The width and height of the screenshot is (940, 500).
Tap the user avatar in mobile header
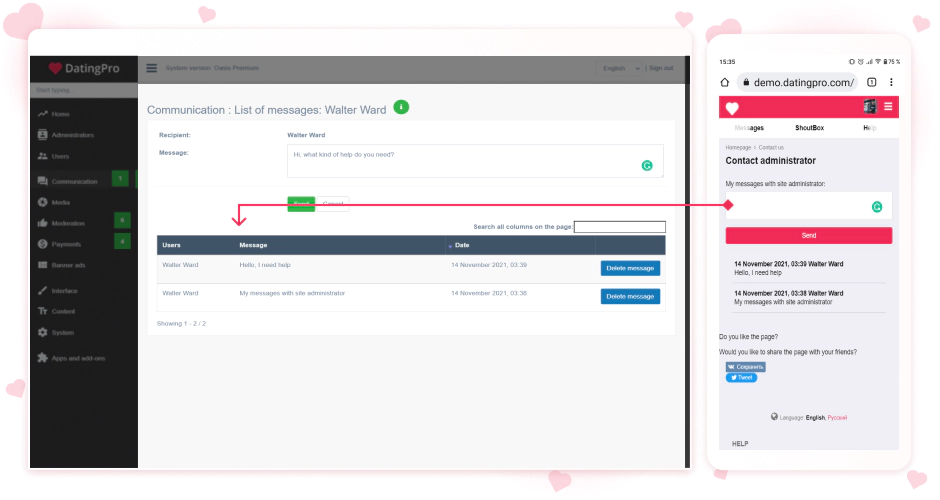point(870,107)
